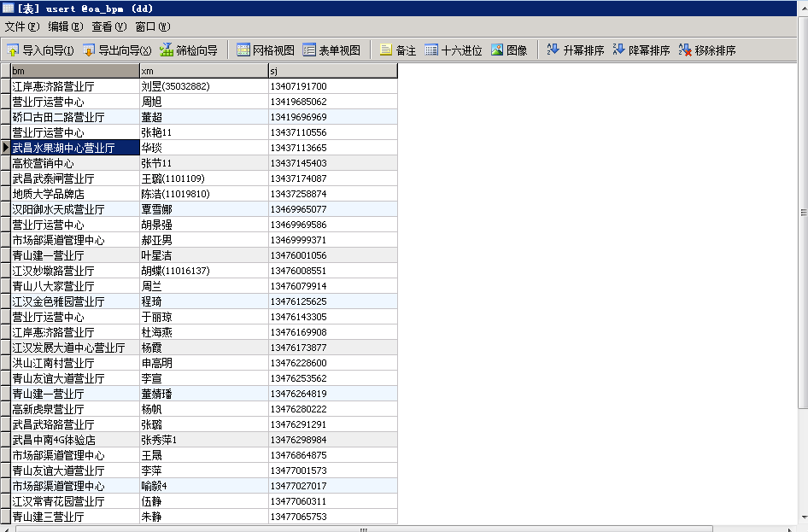Viewport: 808px width, 532px height.
Task: Sort ascending (升幂排序)
Action: pyautogui.click(x=575, y=50)
